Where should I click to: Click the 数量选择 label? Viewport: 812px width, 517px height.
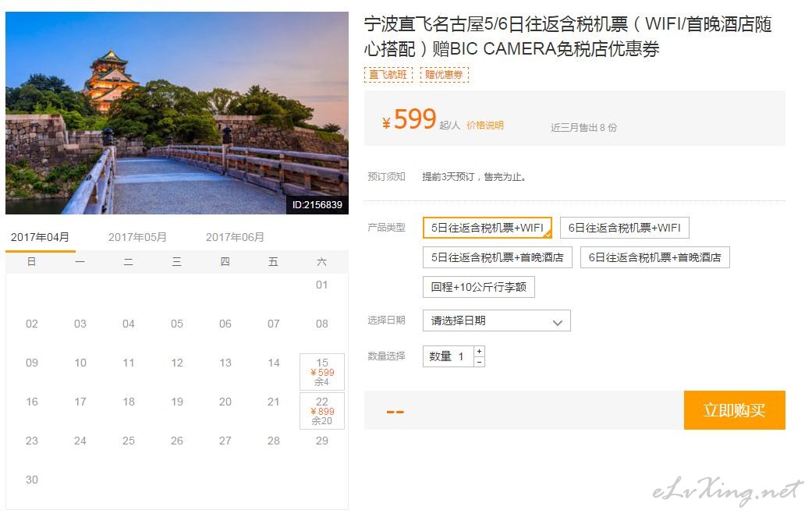click(x=386, y=356)
